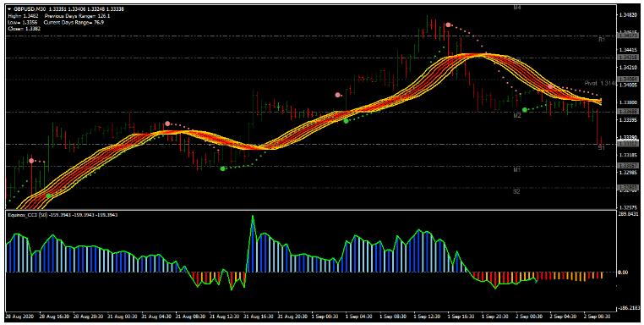Click the M1 level label

[x=516, y=169]
